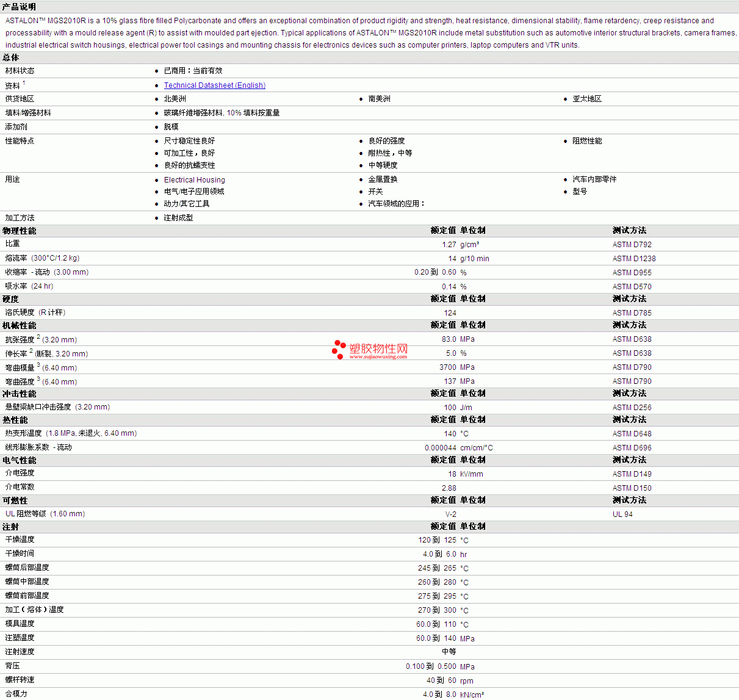Select the '弯曲强度 (6.40 mm)' row label
Screen dimensions: 739x700
(x=41, y=381)
